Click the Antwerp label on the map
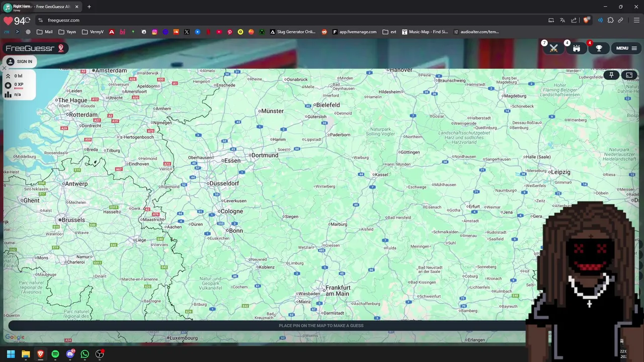The height and width of the screenshot is (362, 644). [76, 184]
